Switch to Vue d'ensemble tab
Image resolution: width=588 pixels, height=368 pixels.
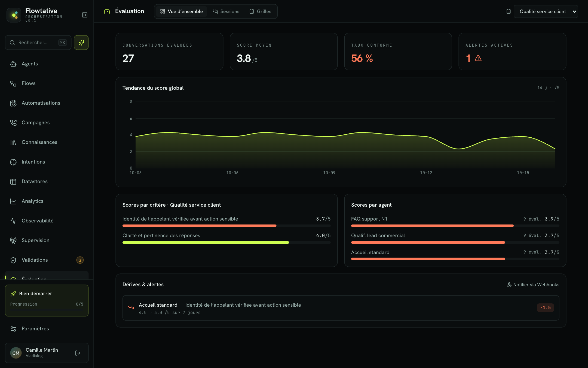click(181, 11)
